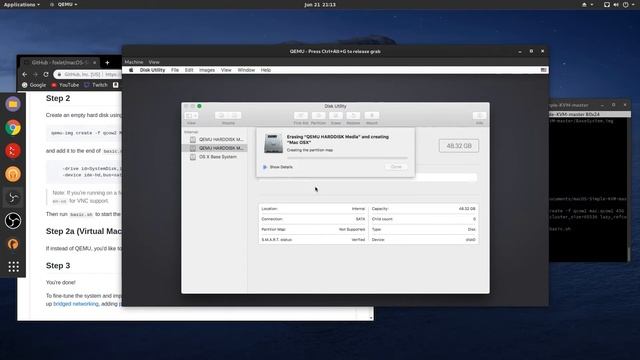Click the volume icon in system tray
This screenshot has width=640, height=360.
pyautogui.click(x=616, y=4)
